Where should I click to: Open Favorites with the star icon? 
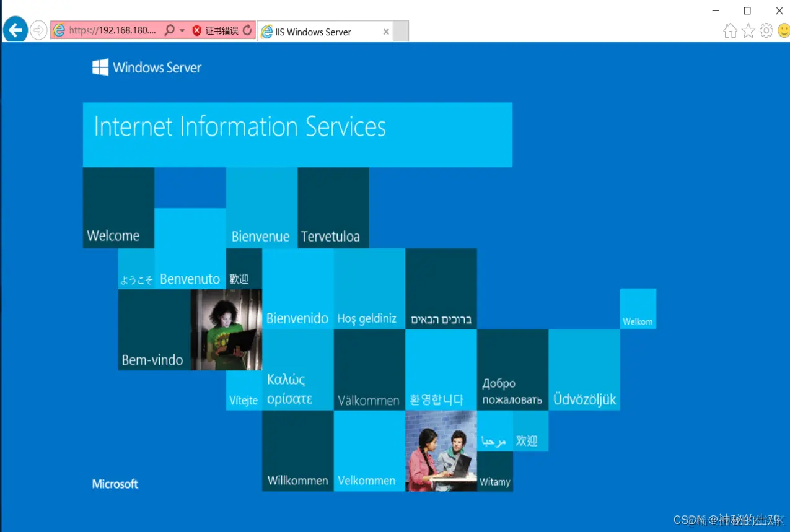748,30
